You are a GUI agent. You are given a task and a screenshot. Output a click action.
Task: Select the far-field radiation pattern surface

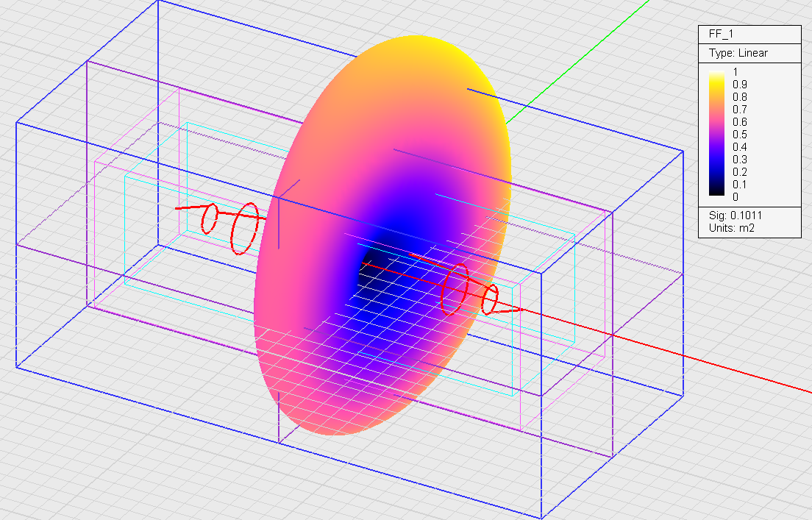click(382, 235)
